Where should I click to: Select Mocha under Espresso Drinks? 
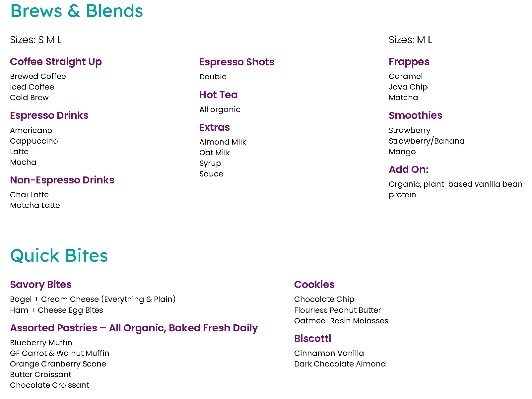[23, 162]
